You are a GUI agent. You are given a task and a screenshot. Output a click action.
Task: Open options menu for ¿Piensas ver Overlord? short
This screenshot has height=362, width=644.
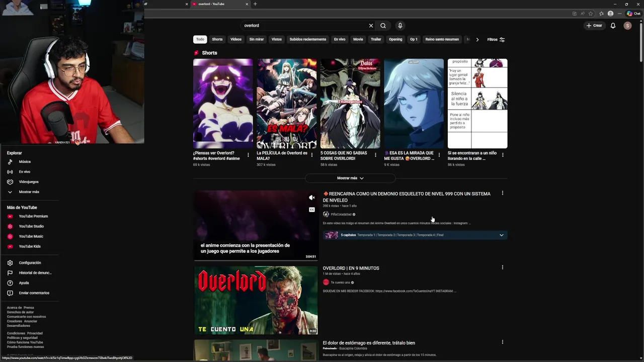click(x=248, y=155)
